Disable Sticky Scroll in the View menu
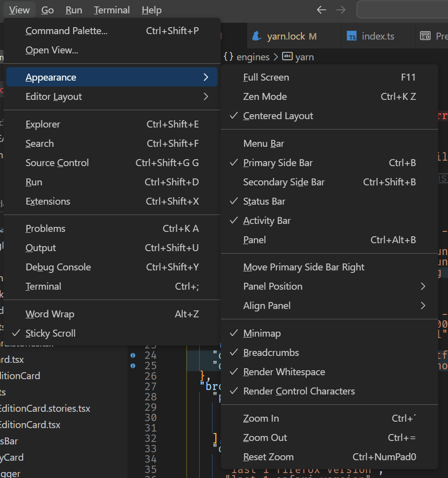The height and width of the screenshot is (478, 448). [50, 333]
